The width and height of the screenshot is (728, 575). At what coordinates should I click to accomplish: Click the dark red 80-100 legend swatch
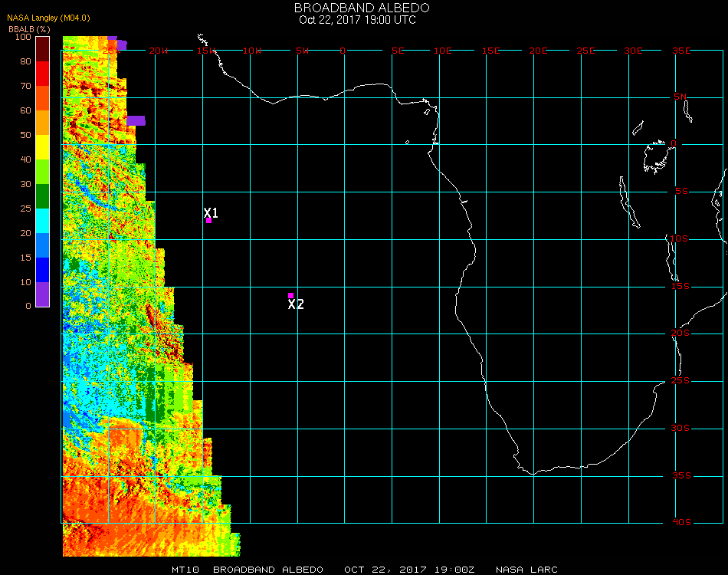pos(43,49)
